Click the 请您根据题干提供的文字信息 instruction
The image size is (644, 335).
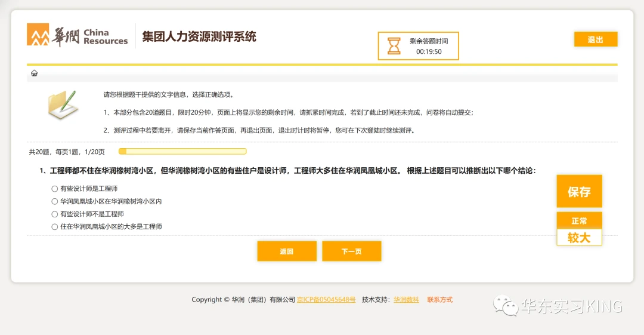click(169, 95)
